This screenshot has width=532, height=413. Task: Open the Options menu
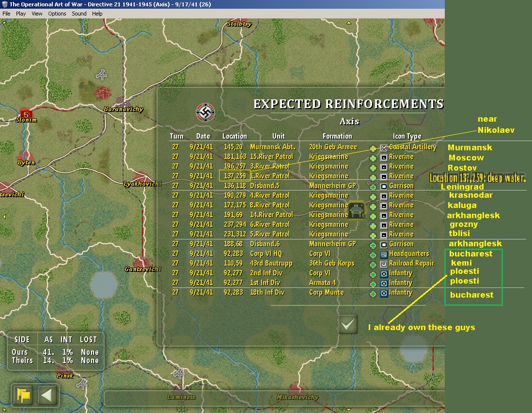pos(57,14)
